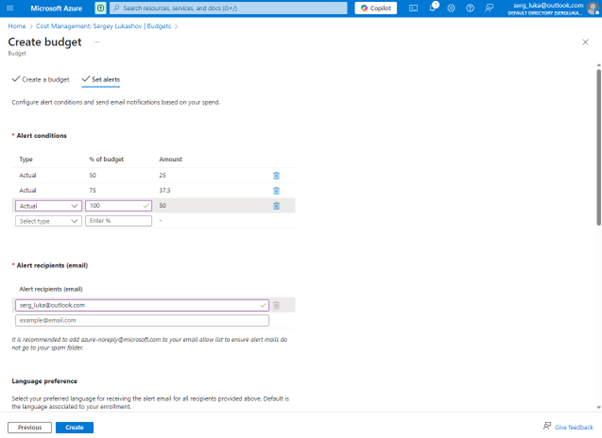Open the account avatar menu
This screenshot has height=438, width=602.
coord(593,8)
